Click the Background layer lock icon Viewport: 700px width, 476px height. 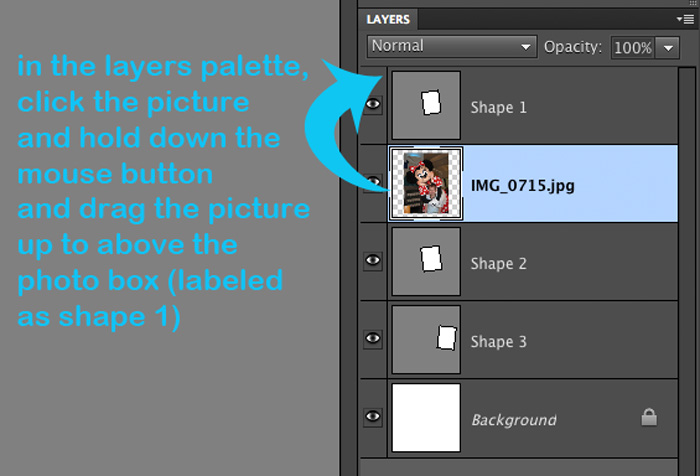[649, 418]
